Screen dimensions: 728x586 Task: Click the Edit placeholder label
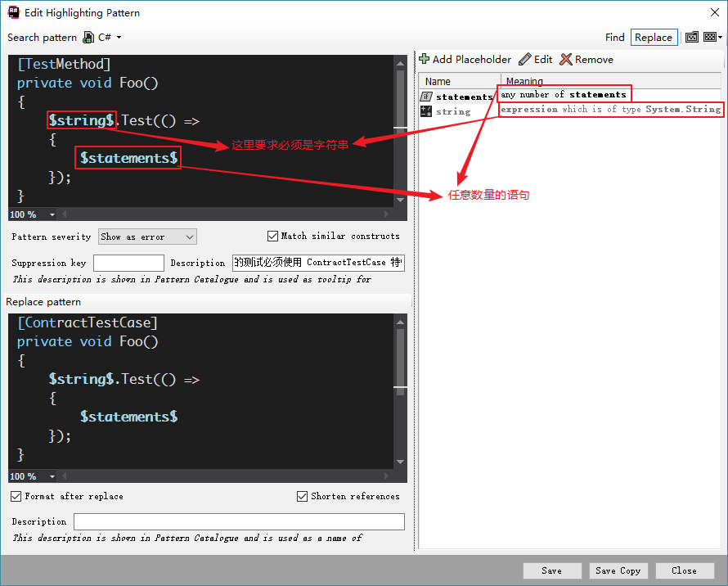(x=543, y=60)
